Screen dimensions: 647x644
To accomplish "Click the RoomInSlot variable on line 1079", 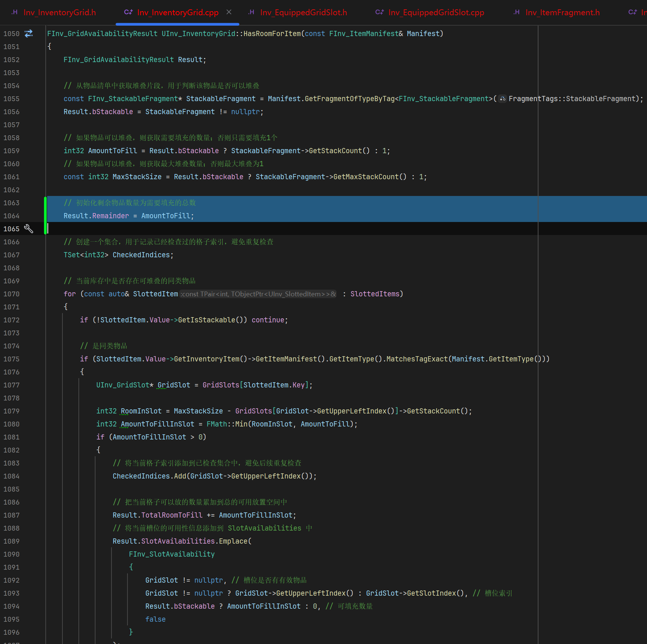I will click(141, 411).
